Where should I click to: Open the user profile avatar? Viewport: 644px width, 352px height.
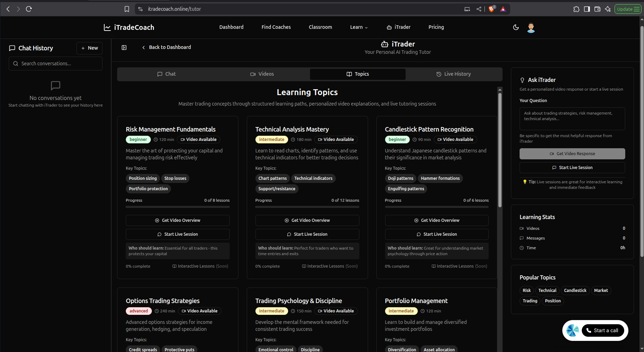point(531,27)
